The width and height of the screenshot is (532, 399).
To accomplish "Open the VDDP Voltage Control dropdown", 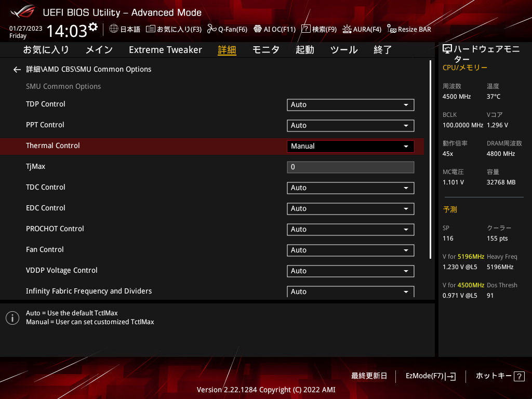I will 351,271.
